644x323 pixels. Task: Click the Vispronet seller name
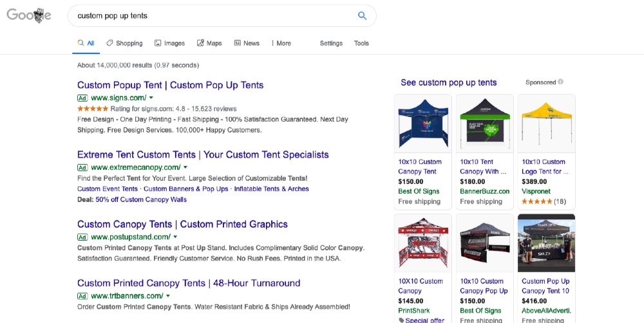(x=536, y=191)
